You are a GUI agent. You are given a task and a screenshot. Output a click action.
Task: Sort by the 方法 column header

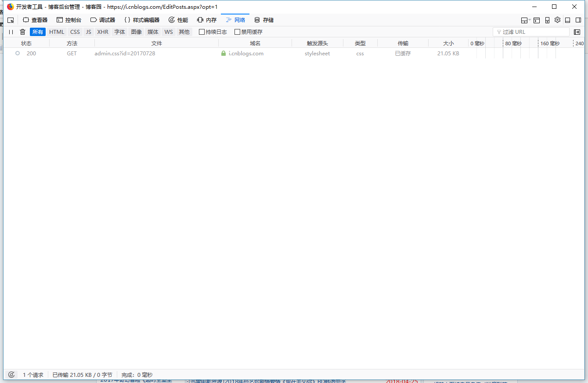click(72, 43)
